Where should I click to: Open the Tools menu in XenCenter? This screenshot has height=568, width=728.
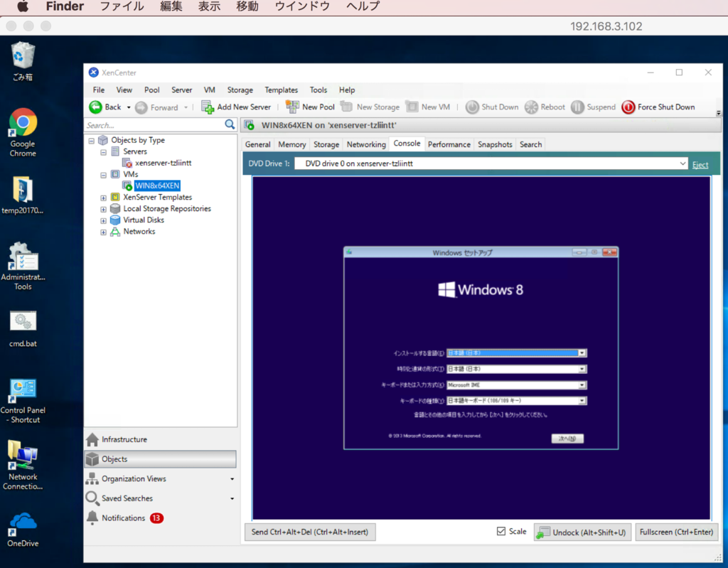click(x=318, y=90)
